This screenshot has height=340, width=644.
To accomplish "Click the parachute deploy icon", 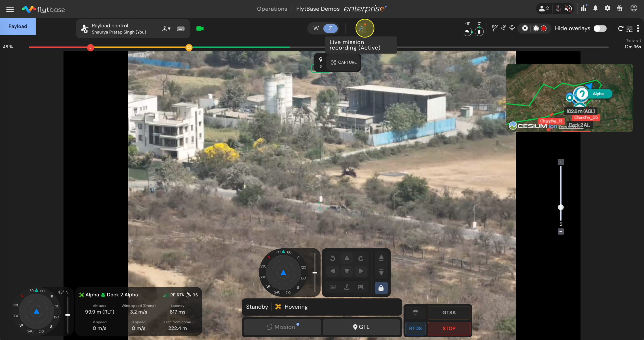I will click(x=415, y=313).
